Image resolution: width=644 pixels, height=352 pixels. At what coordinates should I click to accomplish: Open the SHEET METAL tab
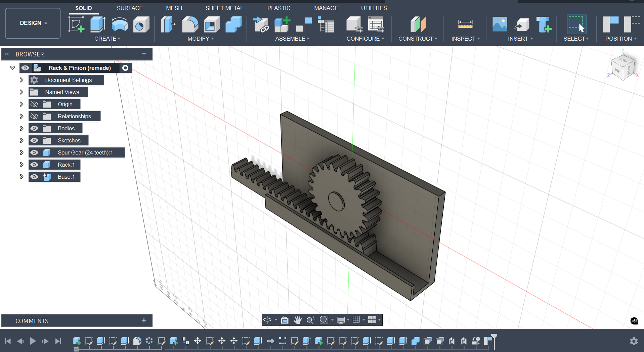pos(224,8)
